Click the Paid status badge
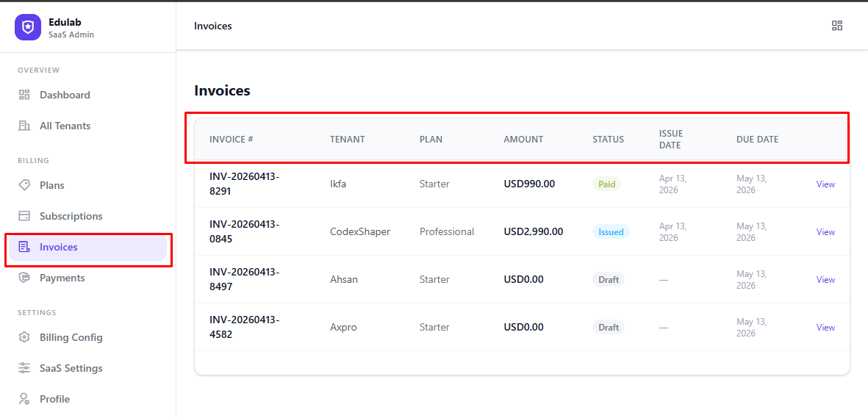868x418 pixels. tap(606, 184)
